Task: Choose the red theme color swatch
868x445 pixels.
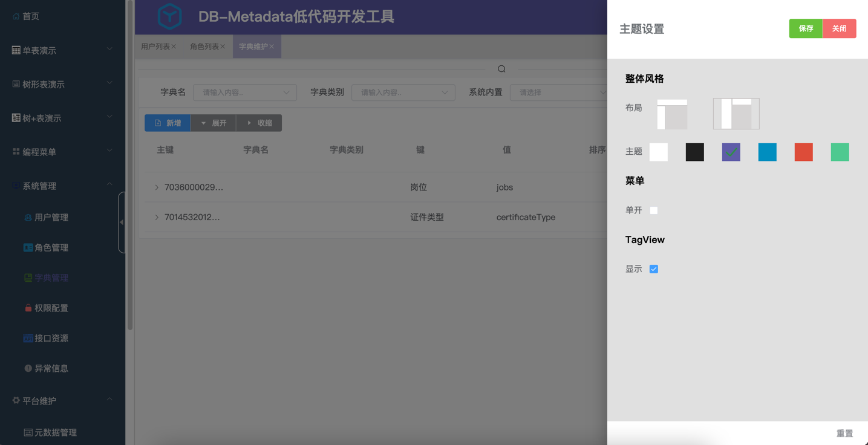Action: point(803,152)
